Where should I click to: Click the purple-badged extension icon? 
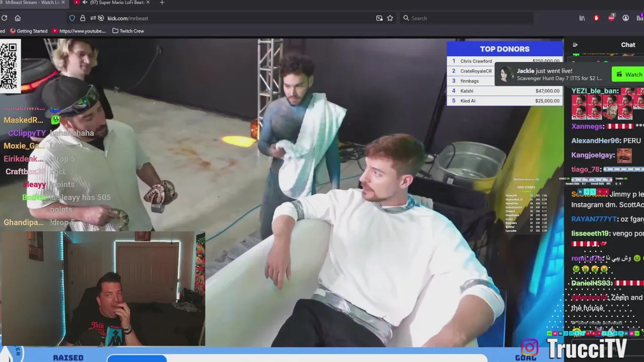(x=640, y=18)
